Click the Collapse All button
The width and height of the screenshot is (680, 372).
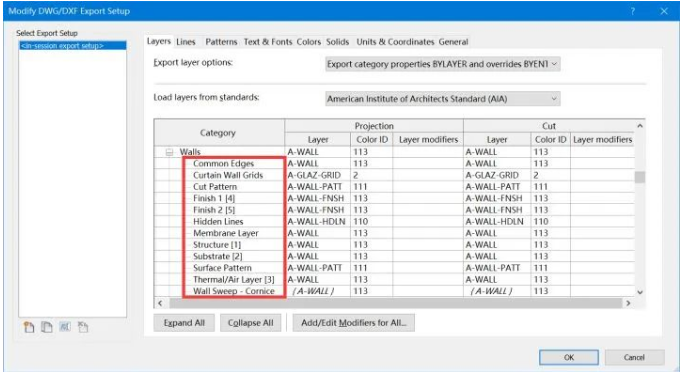(x=250, y=323)
